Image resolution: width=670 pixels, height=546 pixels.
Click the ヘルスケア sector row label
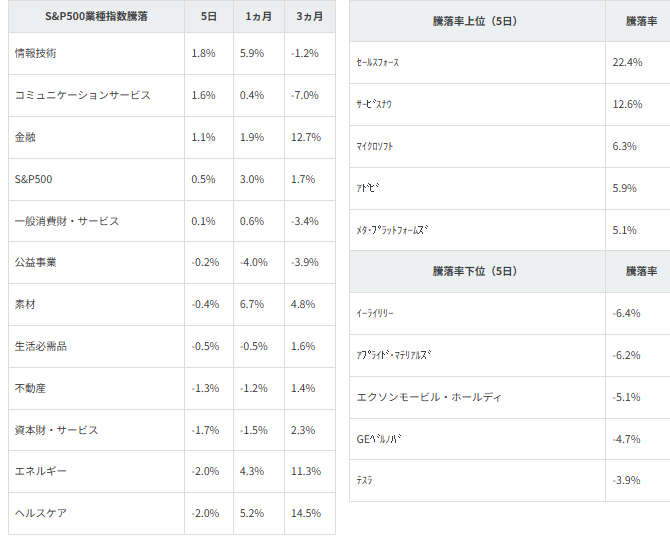[x=41, y=513]
